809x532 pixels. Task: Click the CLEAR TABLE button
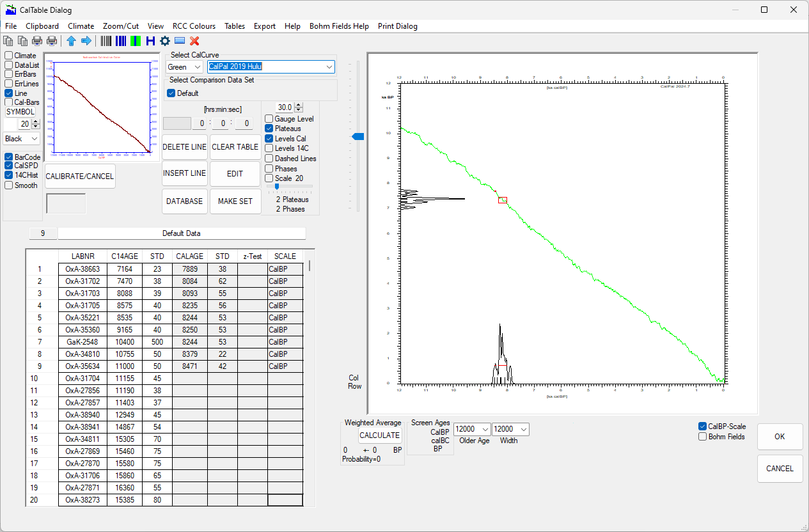pyautogui.click(x=235, y=147)
